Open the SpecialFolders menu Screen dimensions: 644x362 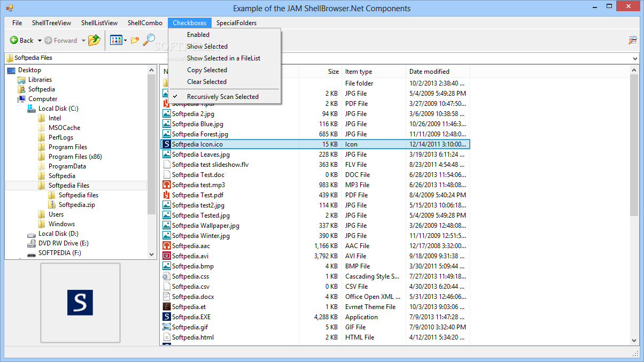[236, 23]
